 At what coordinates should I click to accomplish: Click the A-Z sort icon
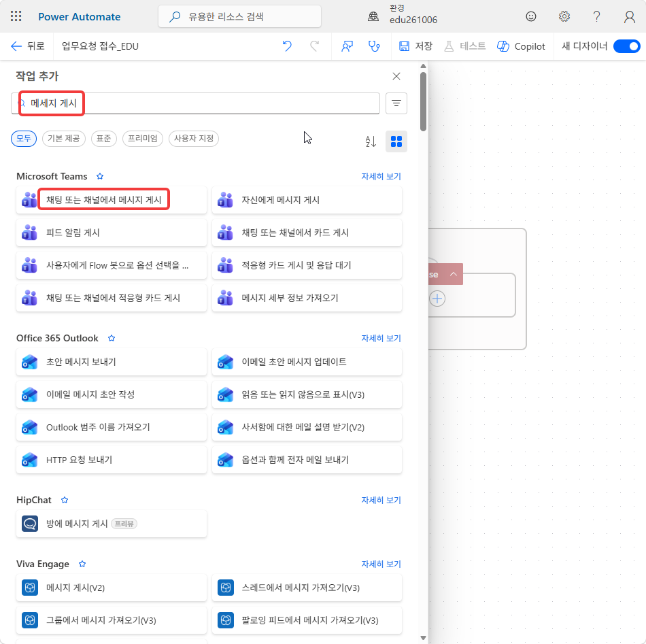(371, 141)
